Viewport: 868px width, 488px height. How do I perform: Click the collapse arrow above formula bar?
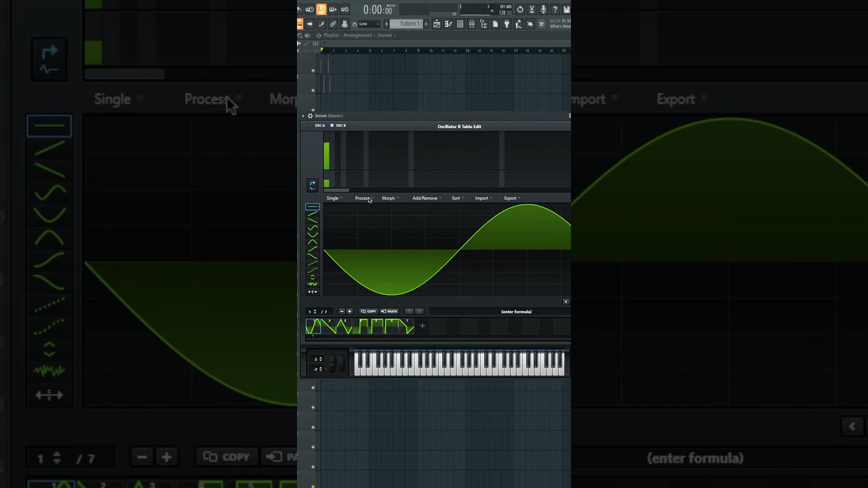point(566,302)
